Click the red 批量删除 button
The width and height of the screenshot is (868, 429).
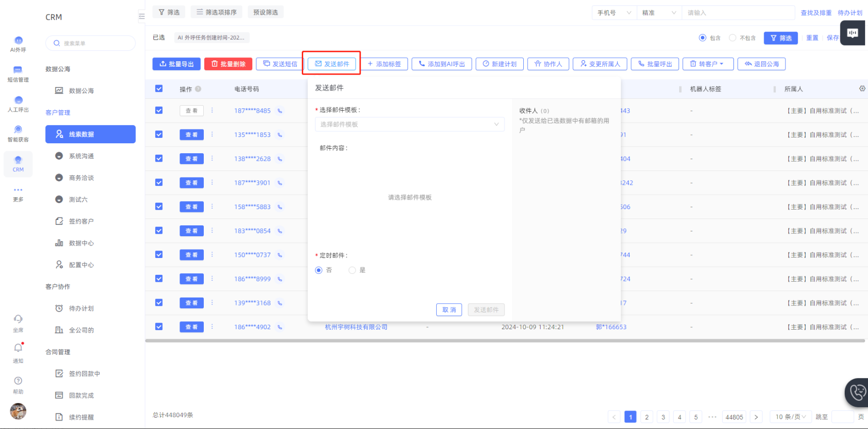228,64
